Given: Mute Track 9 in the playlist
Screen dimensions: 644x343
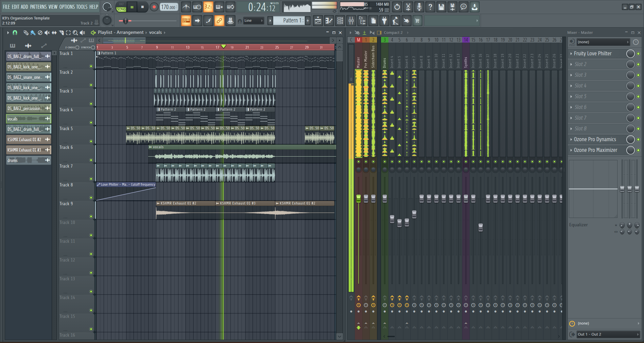Looking at the screenshot, I should click(91, 217).
